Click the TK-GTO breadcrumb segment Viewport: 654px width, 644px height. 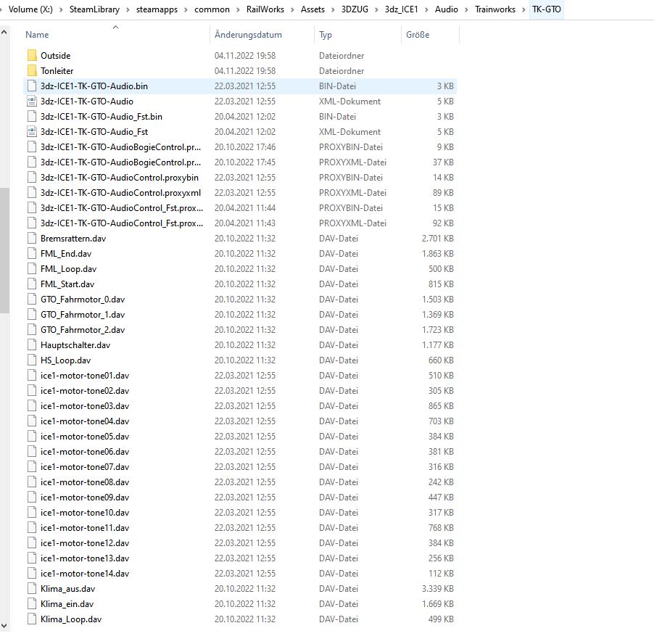[547, 9]
